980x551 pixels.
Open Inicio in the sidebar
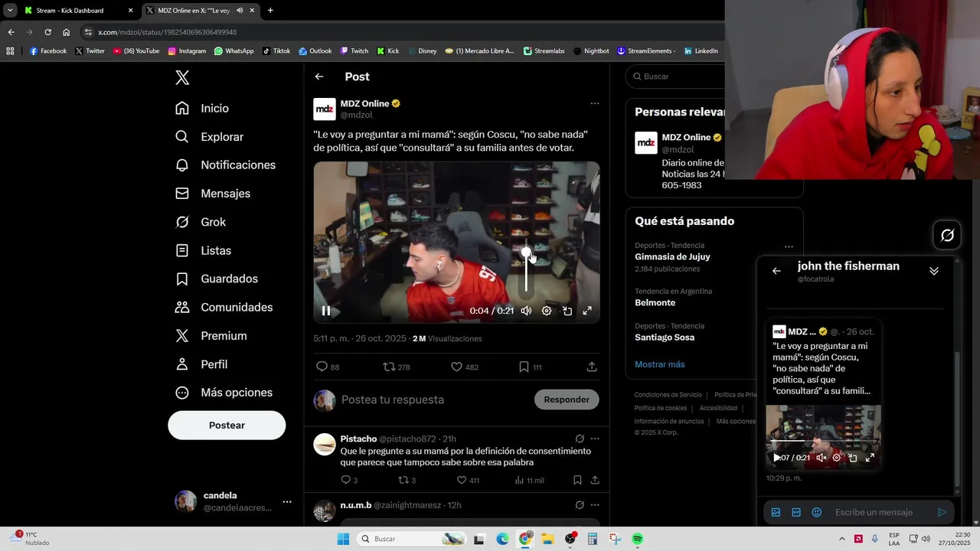[x=202, y=109]
